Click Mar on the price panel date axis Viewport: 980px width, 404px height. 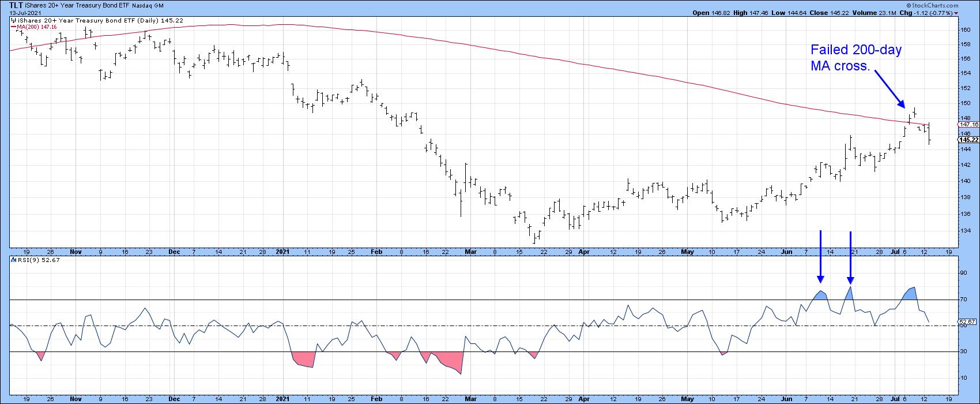tap(470, 252)
